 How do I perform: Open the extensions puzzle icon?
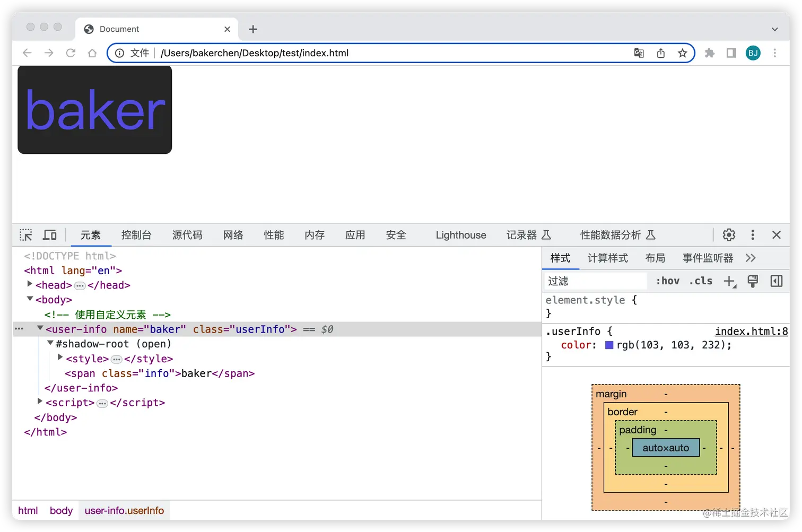tap(710, 53)
